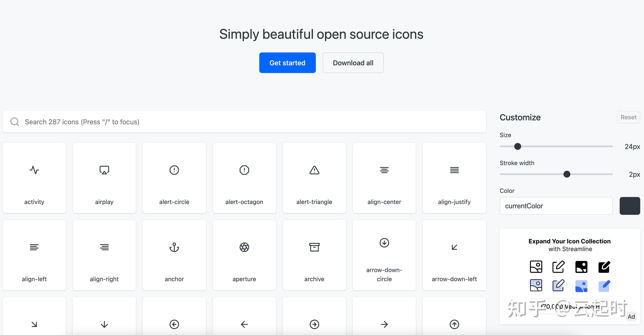
Task: Click the Download all button
Action: (x=353, y=63)
